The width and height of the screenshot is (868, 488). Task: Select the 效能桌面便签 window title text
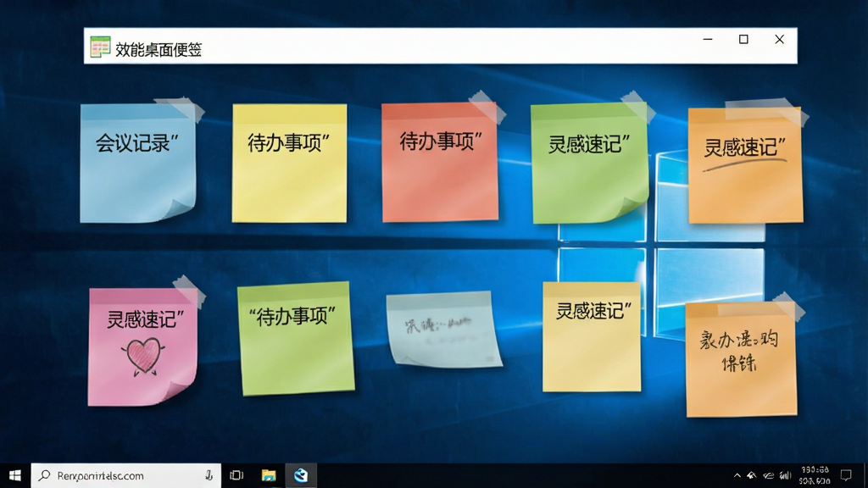(x=159, y=50)
